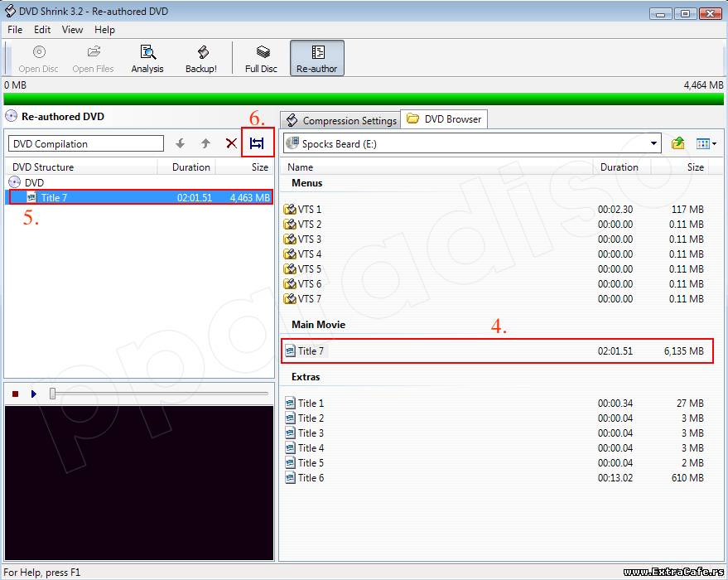Open Set Start/End Frames tool

click(x=257, y=143)
